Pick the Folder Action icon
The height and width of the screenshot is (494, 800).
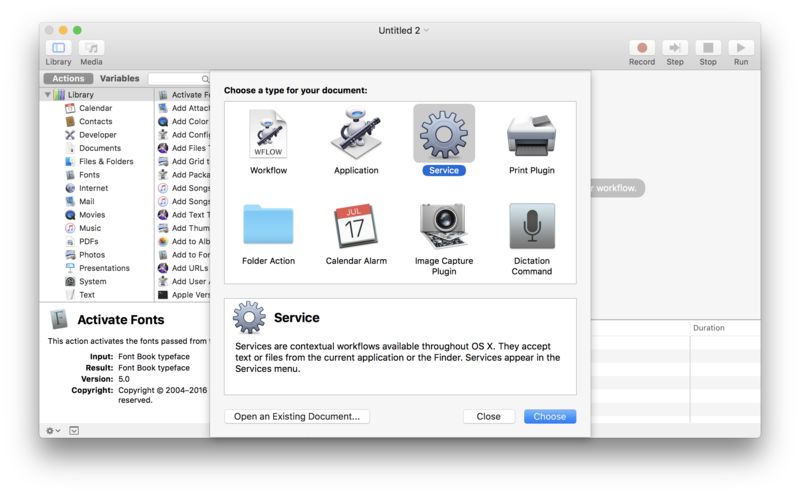268,226
